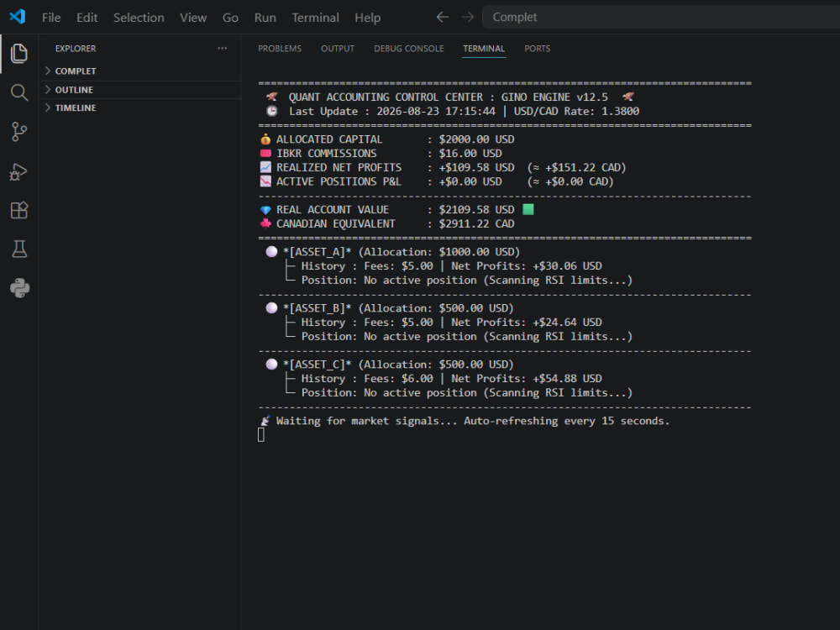The height and width of the screenshot is (630, 840).
Task: Open the Source Control view icon
Action: 19,132
